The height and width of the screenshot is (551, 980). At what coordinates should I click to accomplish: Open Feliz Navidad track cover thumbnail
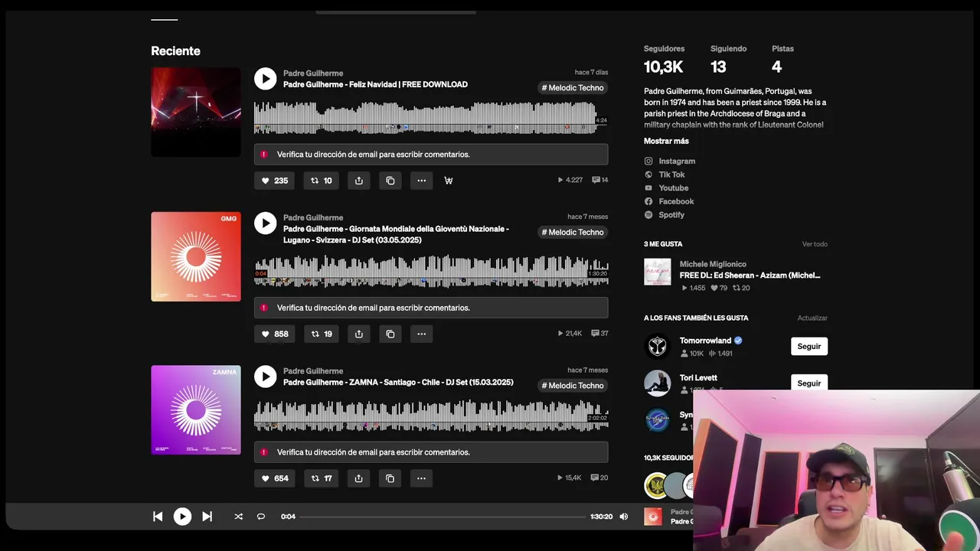click(196, 112)
